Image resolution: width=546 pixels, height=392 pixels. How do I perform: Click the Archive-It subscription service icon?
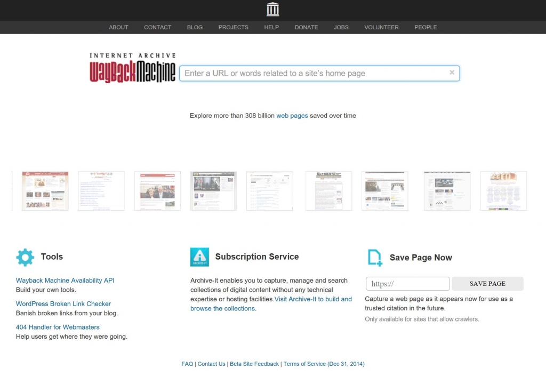(199, 257)
